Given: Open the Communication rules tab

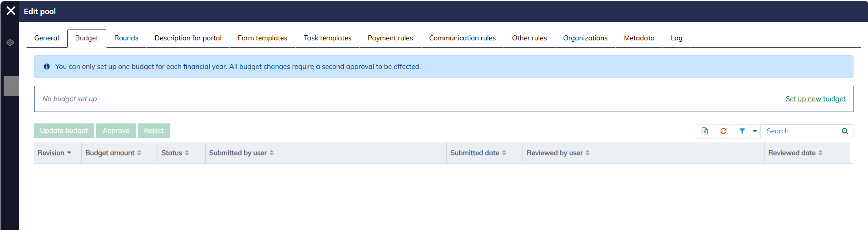Looking at the screenshot, I should (x=462, y=38).
